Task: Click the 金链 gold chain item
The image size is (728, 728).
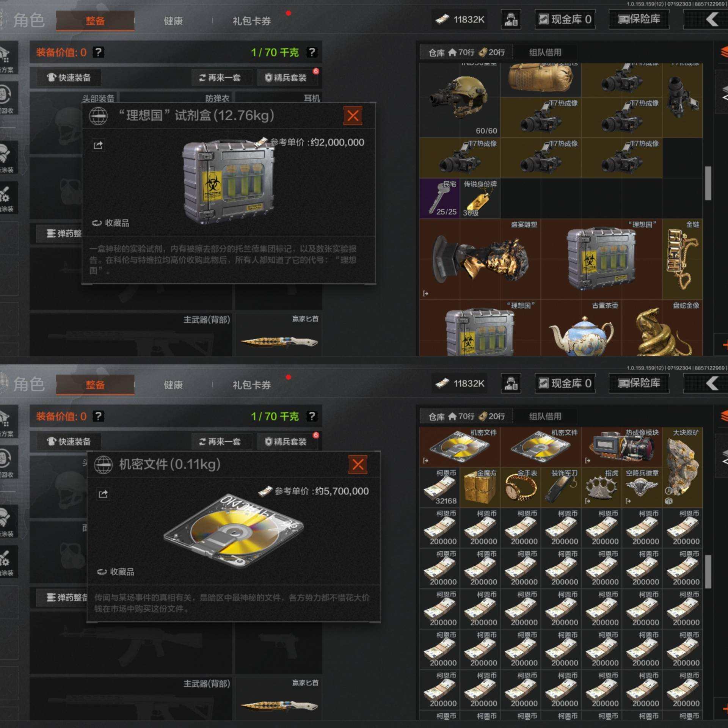Action: point(682,259)
